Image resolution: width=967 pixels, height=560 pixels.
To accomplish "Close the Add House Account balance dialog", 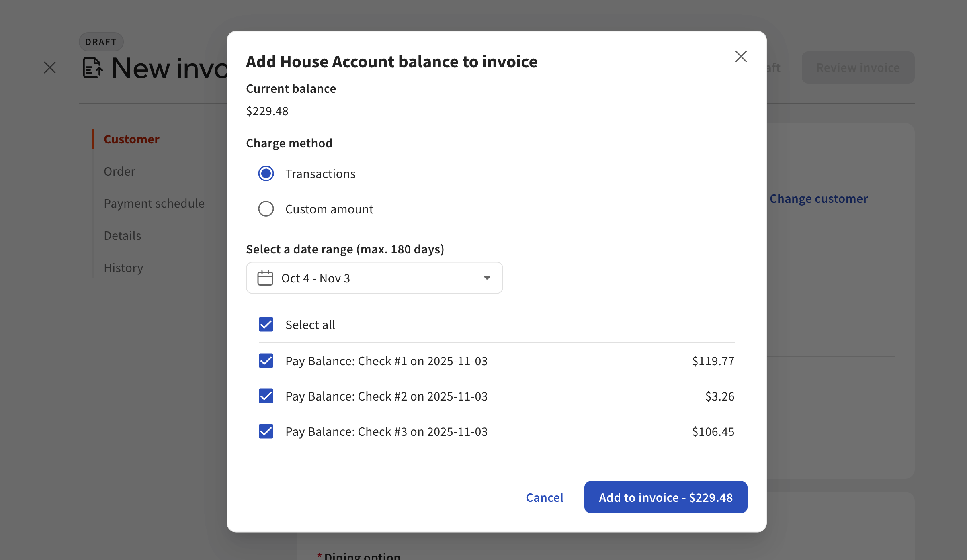I will pos(741,57).
